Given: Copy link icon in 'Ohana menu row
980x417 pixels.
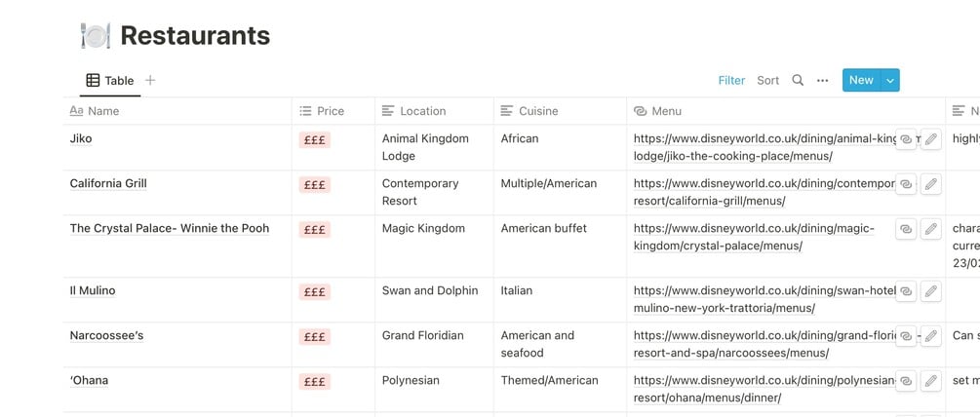Looking at the screenshot, I should coord(906,381).
